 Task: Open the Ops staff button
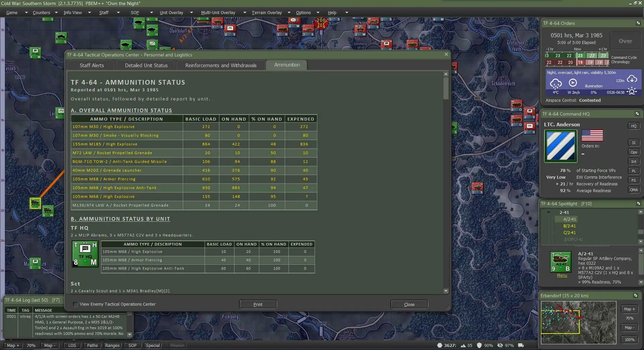[634, 152]
